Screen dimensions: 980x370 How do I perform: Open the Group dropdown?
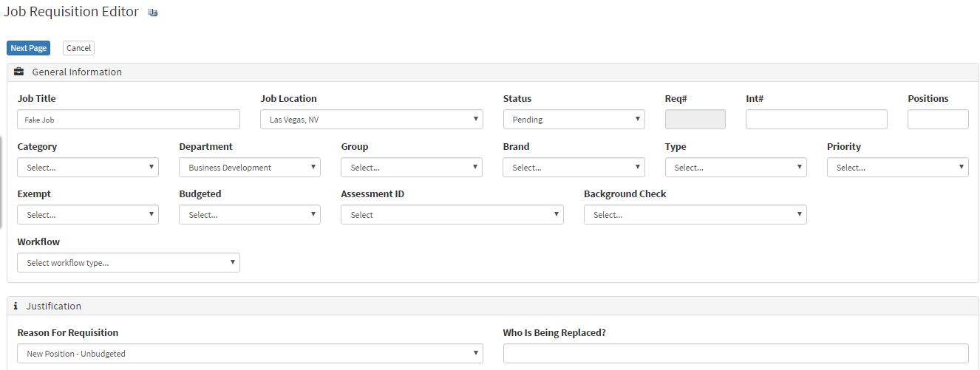[x=412, y=168]
